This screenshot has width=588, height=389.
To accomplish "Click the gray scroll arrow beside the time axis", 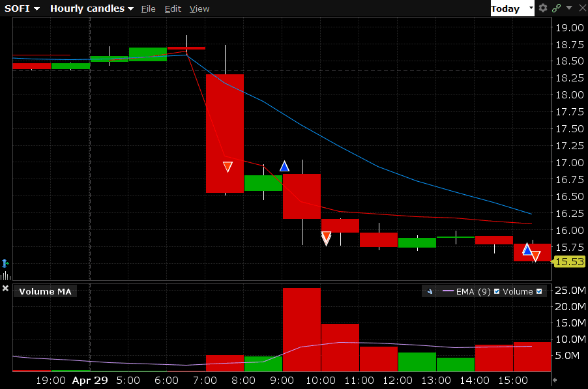I will coord(555,380).
